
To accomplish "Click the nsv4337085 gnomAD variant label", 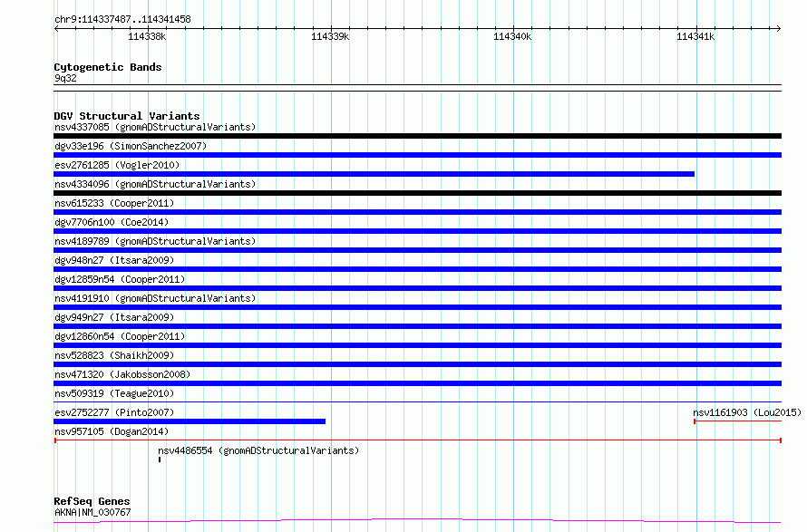I will (155, 127).
